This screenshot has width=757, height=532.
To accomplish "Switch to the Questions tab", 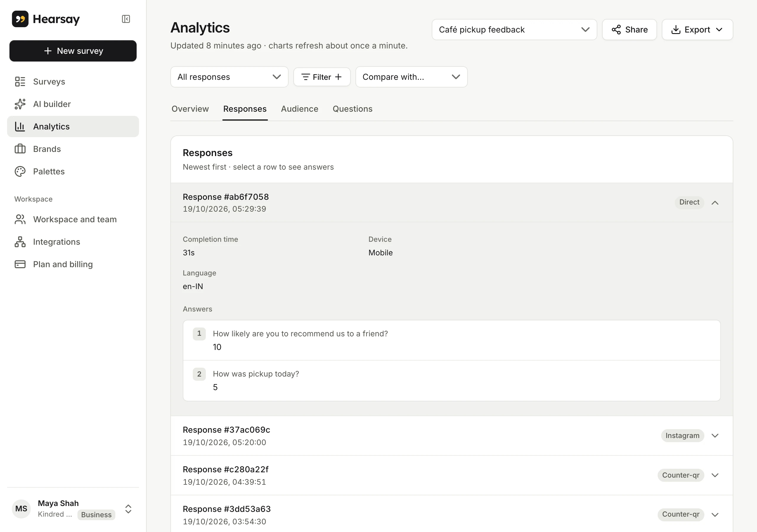I will [x=352, y=109].
